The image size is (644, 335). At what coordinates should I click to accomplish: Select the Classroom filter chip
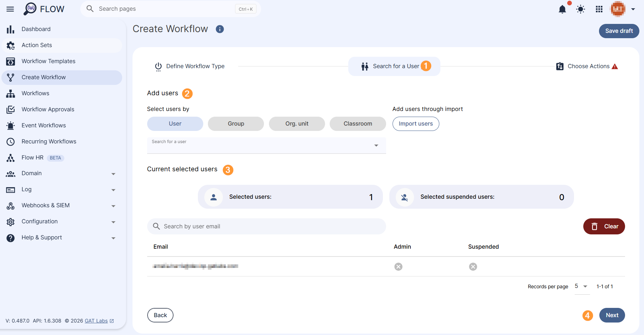[x=358, y=124]
